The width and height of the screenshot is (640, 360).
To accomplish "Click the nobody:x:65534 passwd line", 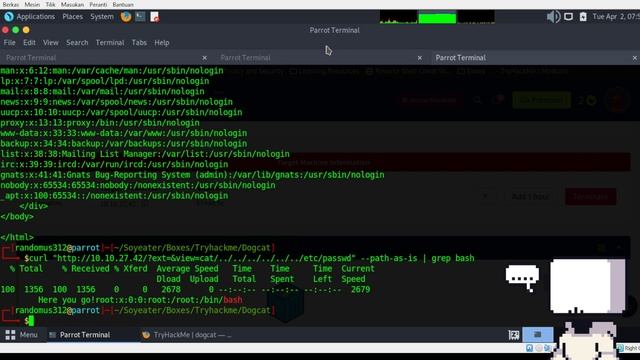I will pyautogui.click(x=138, y=185).
